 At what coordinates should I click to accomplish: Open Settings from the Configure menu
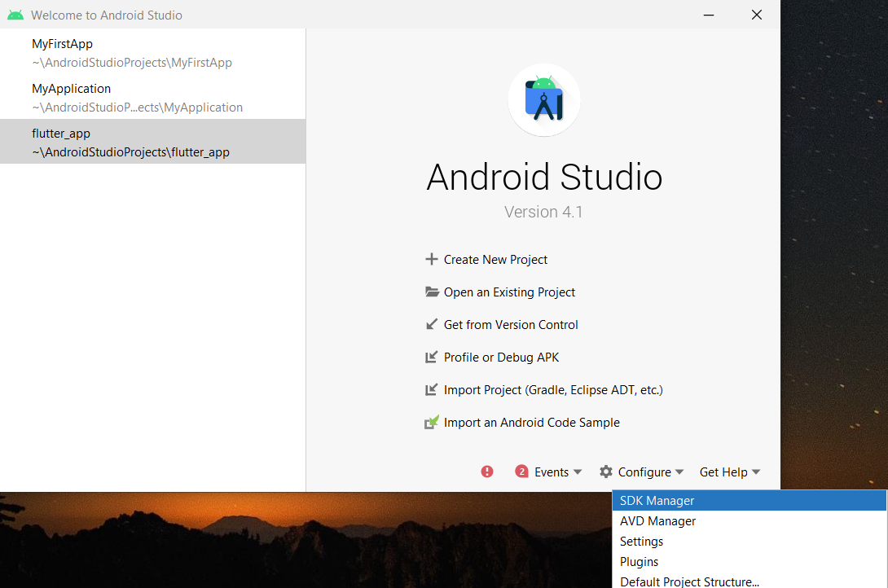(749, 542)
